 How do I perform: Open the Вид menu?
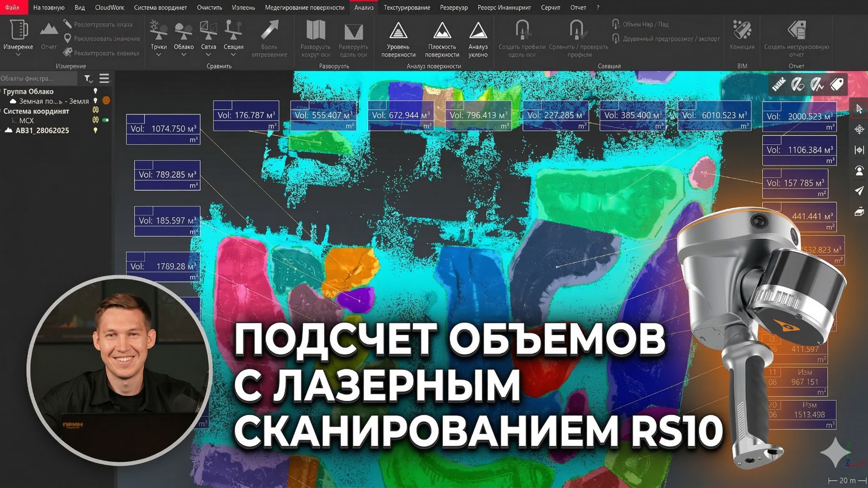pos(80,7)
